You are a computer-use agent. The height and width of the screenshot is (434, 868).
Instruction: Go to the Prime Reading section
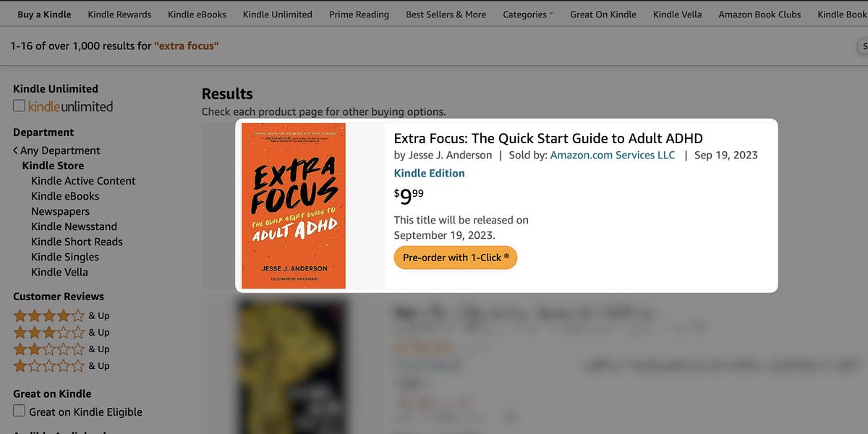[359, 14]
